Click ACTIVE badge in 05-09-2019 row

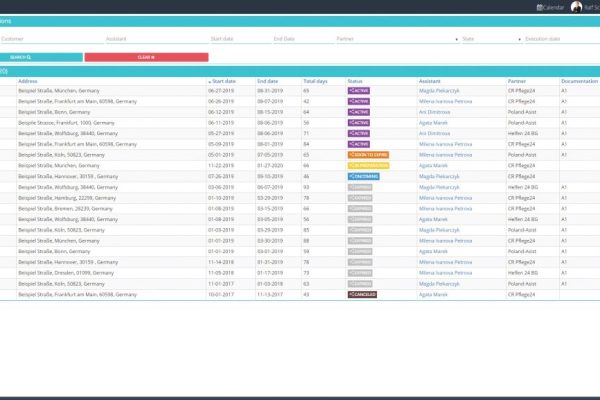point(359,144)
